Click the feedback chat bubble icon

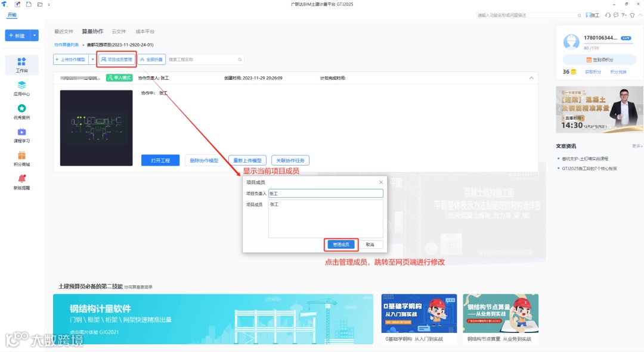615,15
